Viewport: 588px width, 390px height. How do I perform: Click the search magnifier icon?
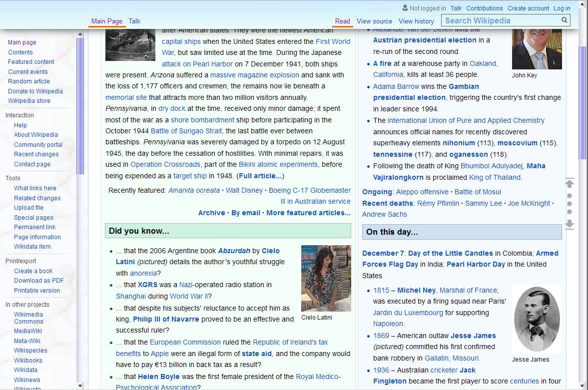(x=564, y=20)
